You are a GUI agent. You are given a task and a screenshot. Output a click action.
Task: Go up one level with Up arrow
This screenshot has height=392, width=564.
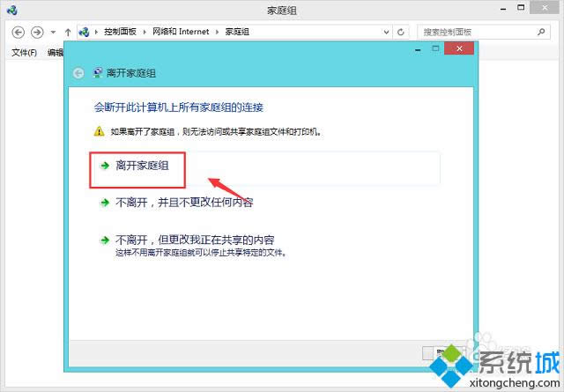coord(68,32)
